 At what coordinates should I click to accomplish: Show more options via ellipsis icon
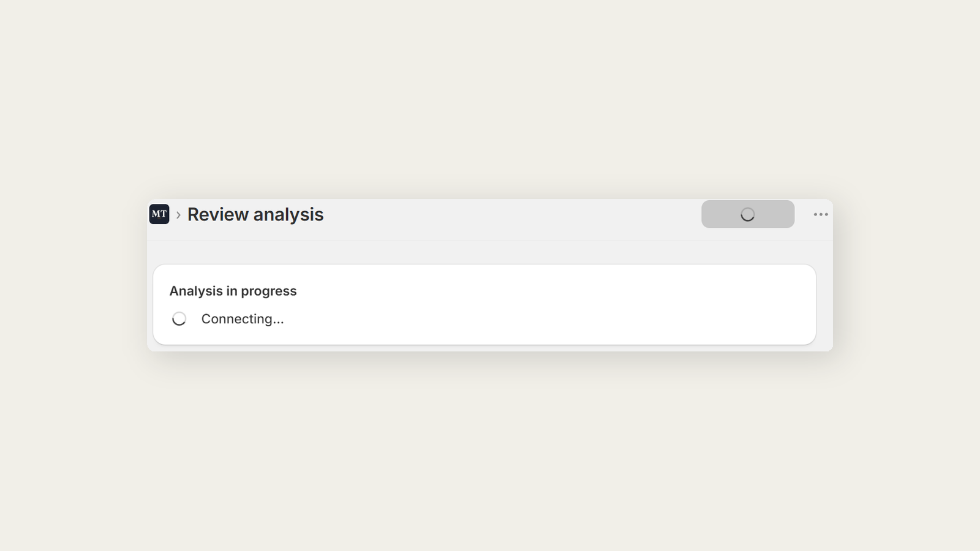[x=821, y=214]
